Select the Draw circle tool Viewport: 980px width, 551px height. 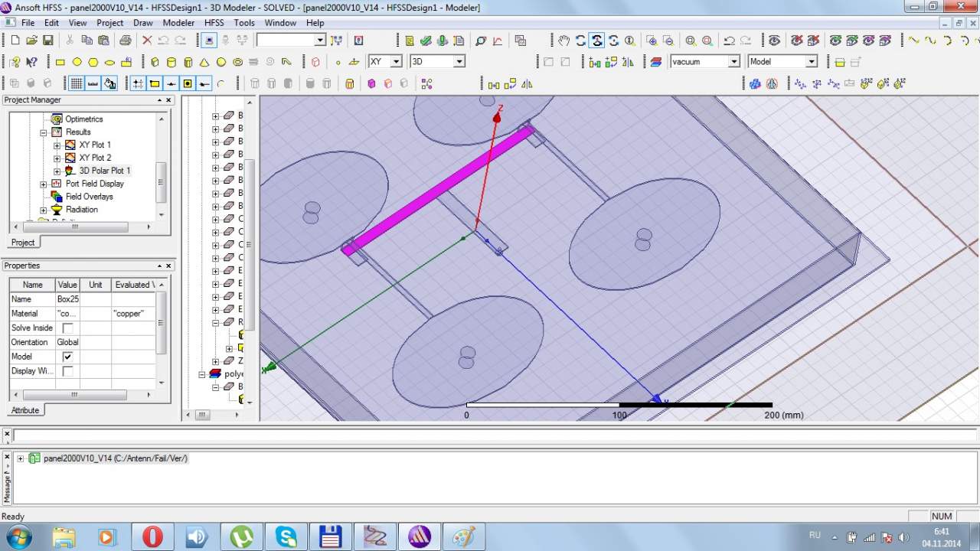coord(77,62)
